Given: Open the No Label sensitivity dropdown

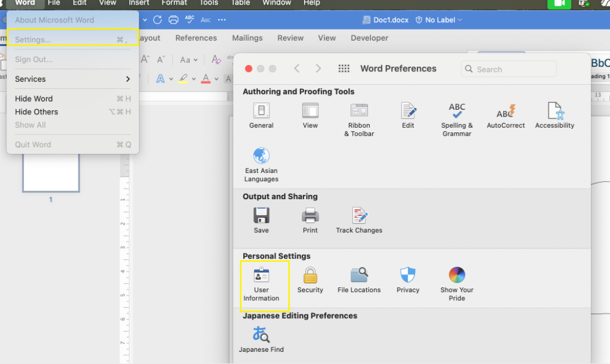Looking at the screenshot, I should coord(439,20).
